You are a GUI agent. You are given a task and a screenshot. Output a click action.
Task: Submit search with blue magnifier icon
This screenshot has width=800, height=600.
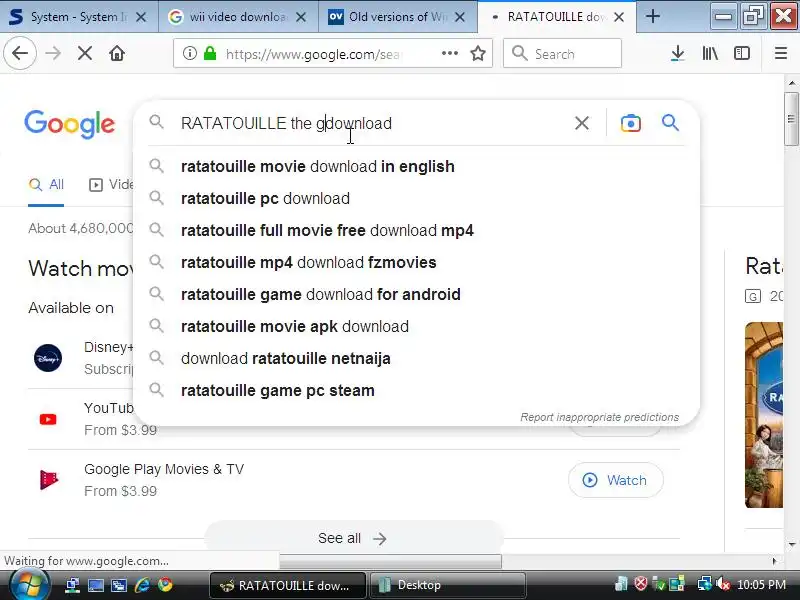(670, 123)
